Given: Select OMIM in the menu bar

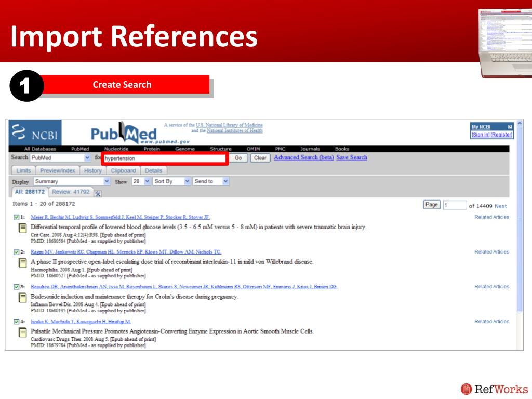Looking at the screenshot, I should pos(253,149).
